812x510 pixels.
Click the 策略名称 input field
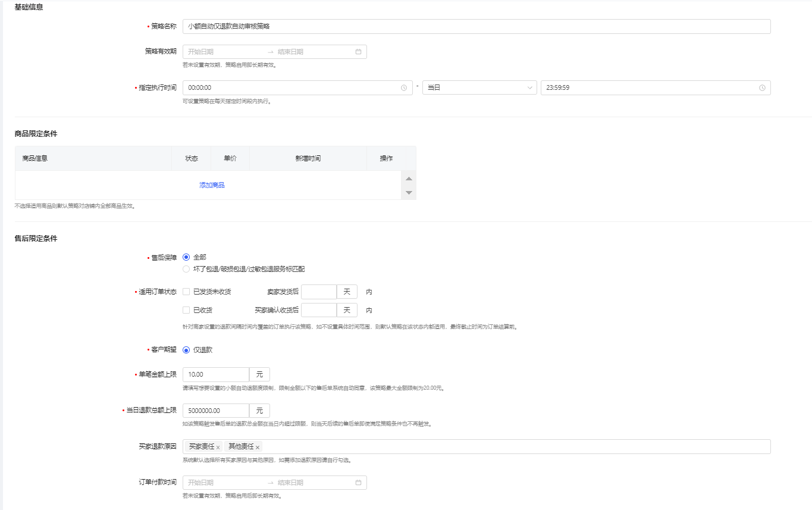(476, 26)
